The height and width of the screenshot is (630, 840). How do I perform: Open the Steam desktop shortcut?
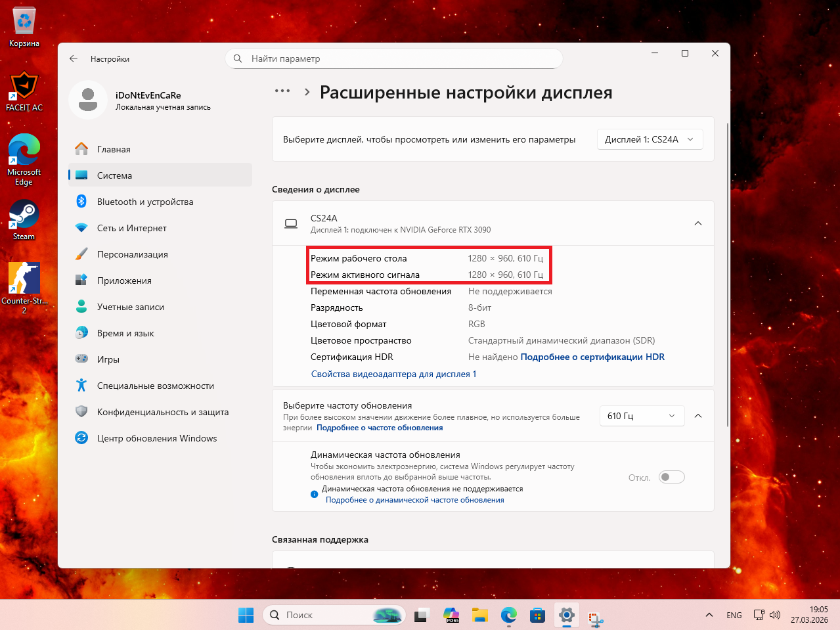(x=24, y=219)
